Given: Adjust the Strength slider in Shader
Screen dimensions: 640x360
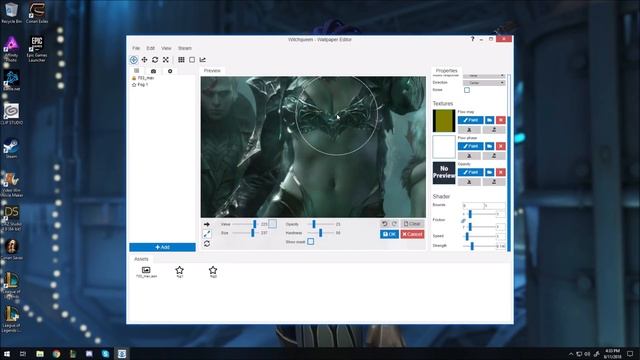Looking at the screenshot, I should 479,246.
